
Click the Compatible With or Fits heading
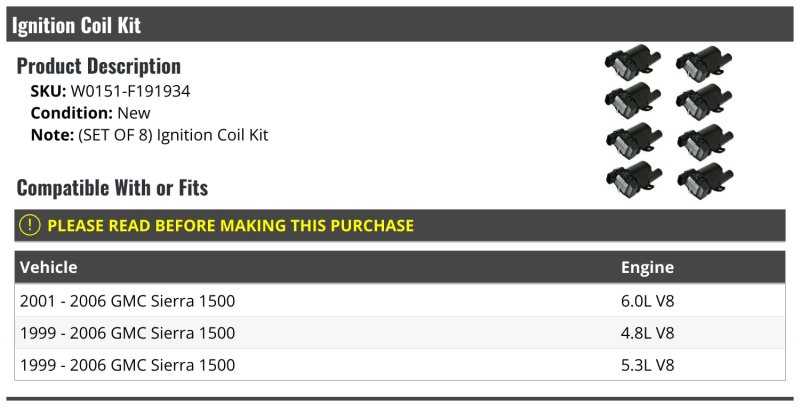112,187
